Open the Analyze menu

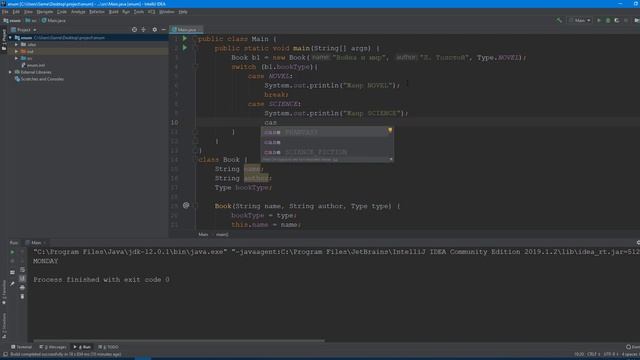(x=78, y=12)
